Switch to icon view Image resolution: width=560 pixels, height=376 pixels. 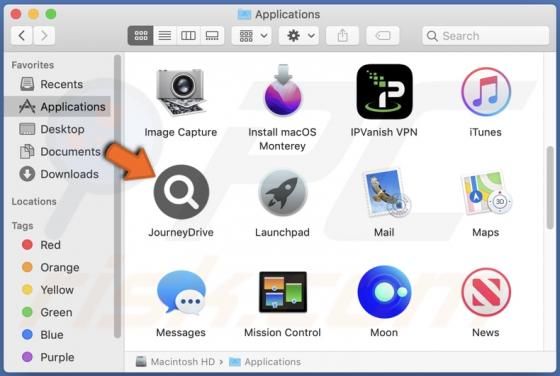click(141, 35)
